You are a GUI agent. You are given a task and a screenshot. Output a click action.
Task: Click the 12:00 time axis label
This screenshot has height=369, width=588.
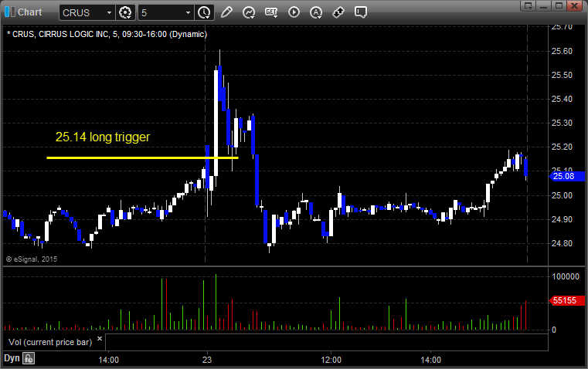pyautogui.click(x=331, y=360)
